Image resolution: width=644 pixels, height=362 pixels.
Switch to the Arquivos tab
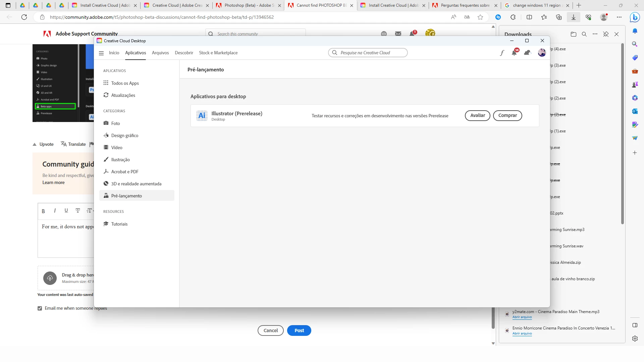click(x=160, y=53)
